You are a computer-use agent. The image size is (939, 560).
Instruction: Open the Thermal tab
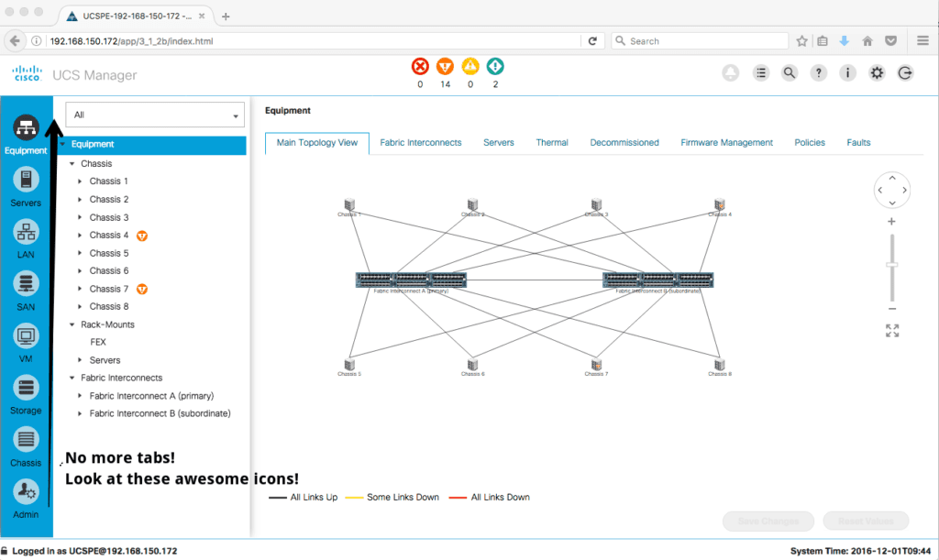point(551,143)
